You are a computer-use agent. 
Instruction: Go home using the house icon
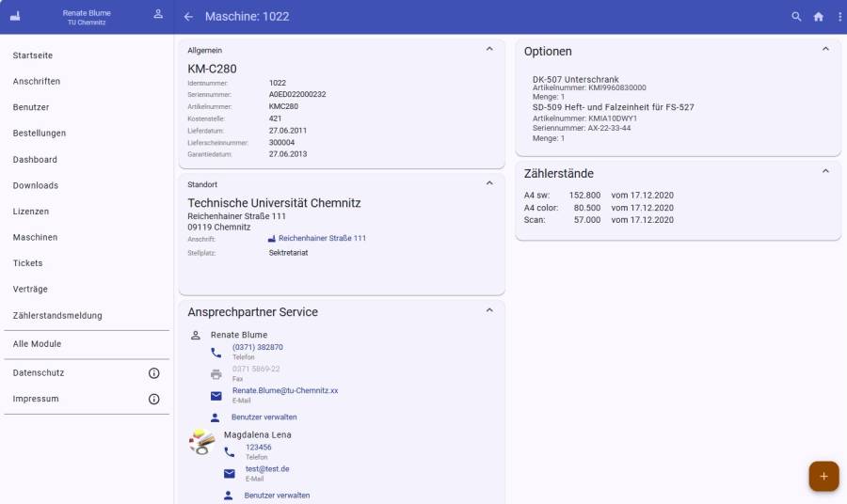818,17
